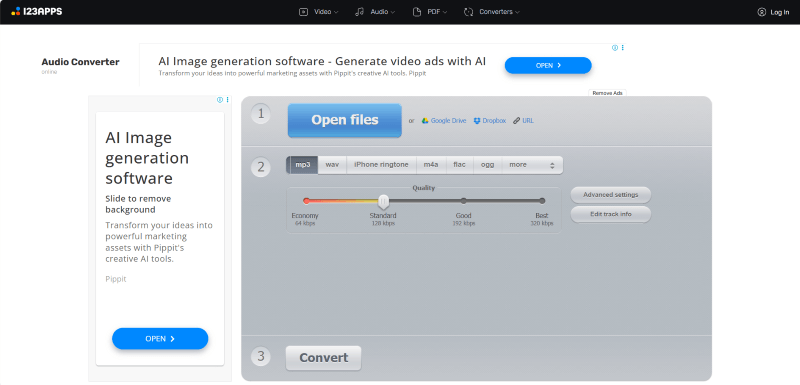The height and width of the screenshot is (385, 800).
Task: Set quality to Good 192 kbps point
Action: [x=463, y=201]
